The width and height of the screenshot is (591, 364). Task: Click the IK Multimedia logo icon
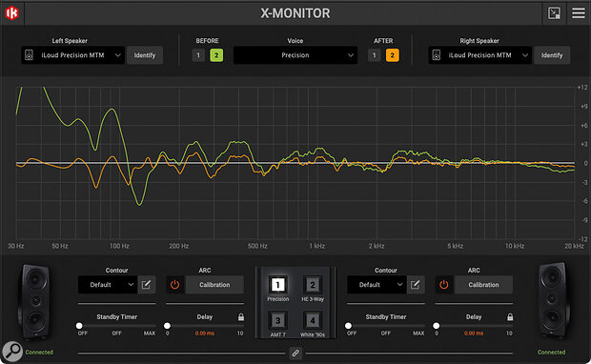coord(12,13)
